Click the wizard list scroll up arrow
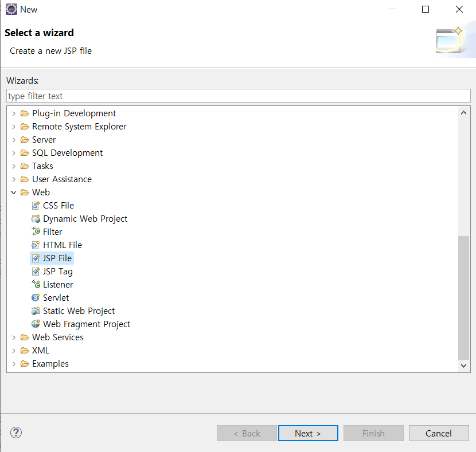The image size is (476, 452). point(463,113)
